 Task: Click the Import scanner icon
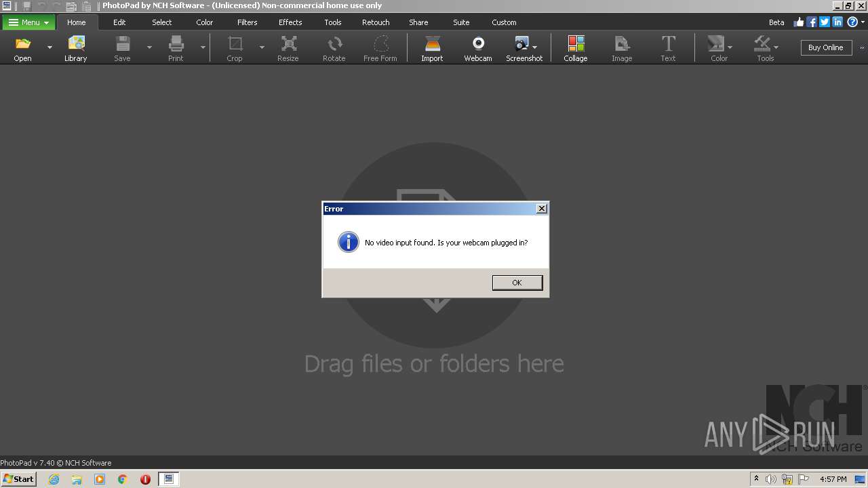pos(432,48)
